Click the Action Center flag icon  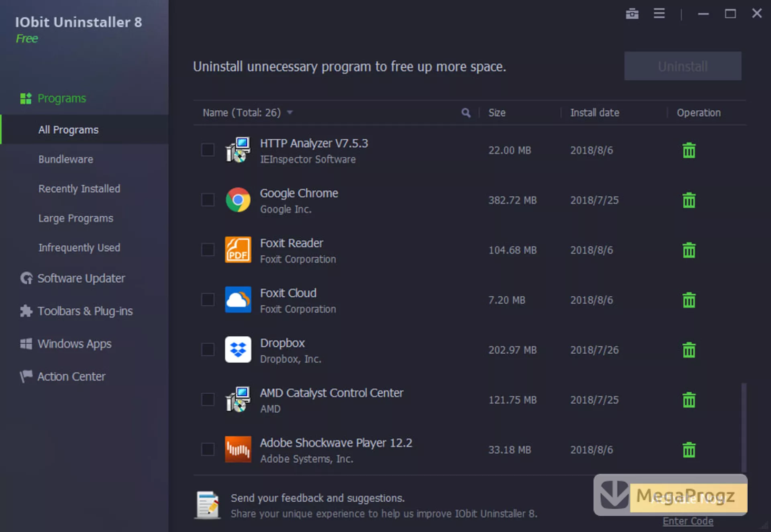coord(26,376)
